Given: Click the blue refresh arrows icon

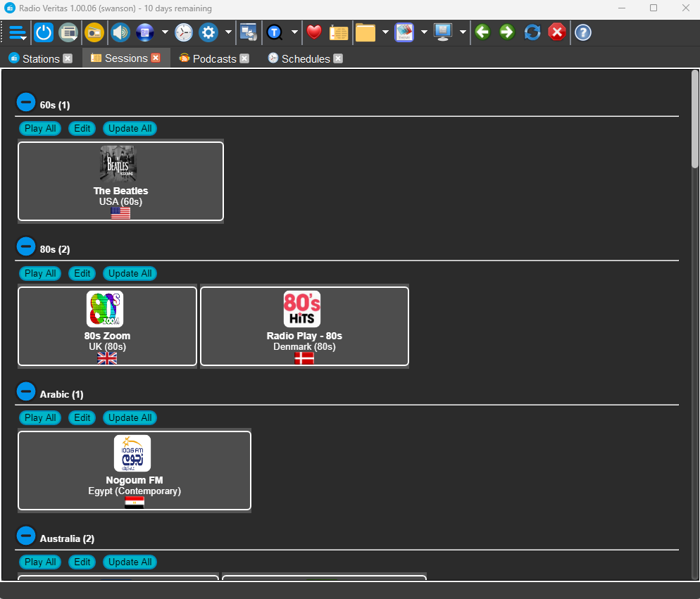Looking at the screenshot, I should [532, 32].
